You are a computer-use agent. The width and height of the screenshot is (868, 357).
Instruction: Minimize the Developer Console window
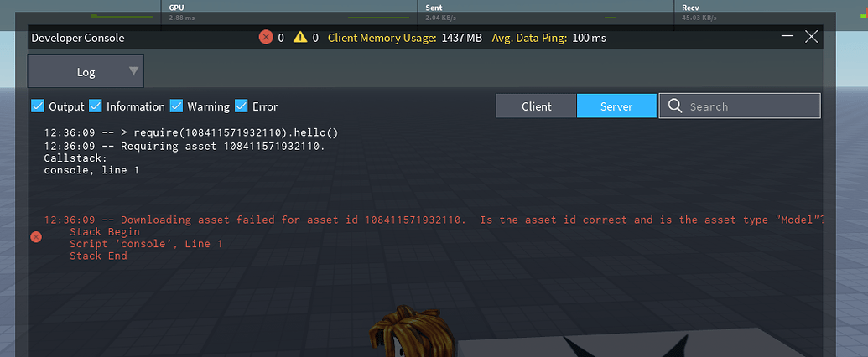point(787,37)
